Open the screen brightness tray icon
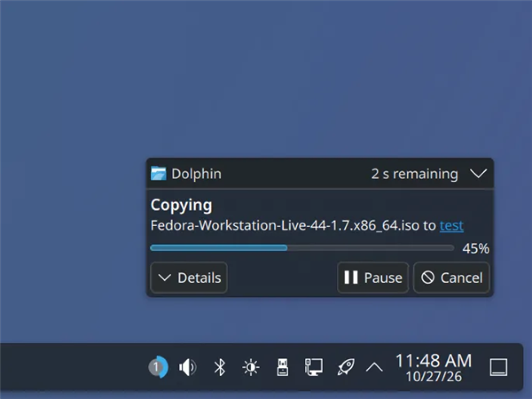The width and height of the screenshot is (532, 399). pos(251,367)
